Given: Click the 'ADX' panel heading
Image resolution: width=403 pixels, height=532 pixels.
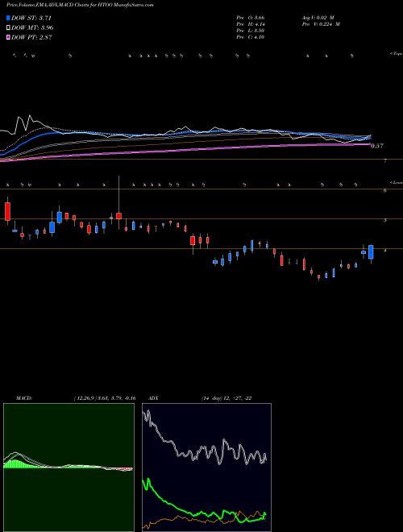Looking at the screenshot, I should coord(153,398).
